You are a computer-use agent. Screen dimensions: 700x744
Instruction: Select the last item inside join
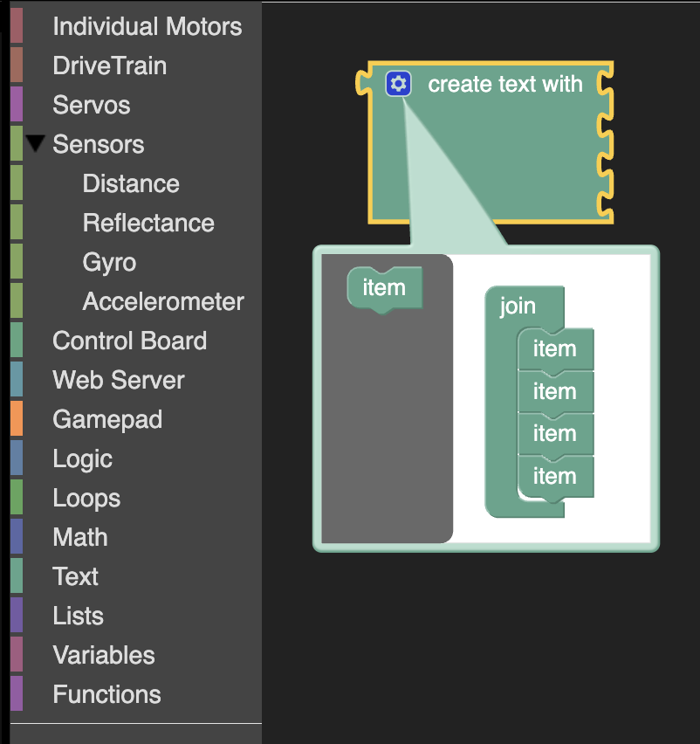pos(555,477)
